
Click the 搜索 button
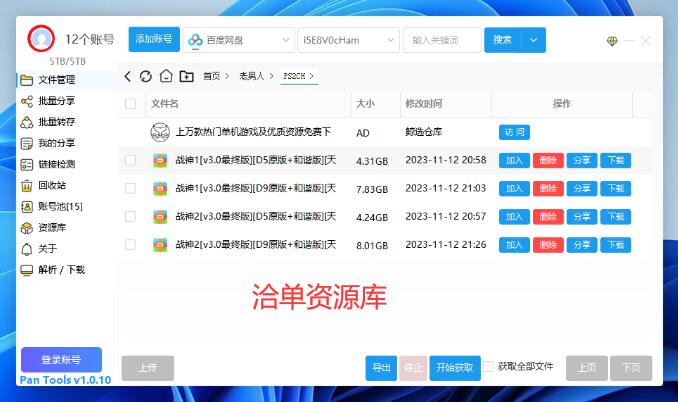(x=503, y=40)
